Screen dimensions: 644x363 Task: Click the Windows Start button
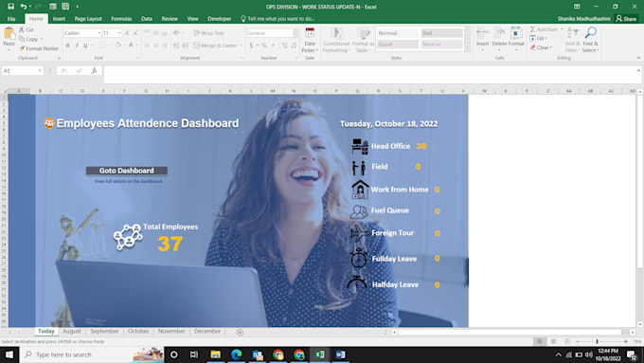[9, 354]
